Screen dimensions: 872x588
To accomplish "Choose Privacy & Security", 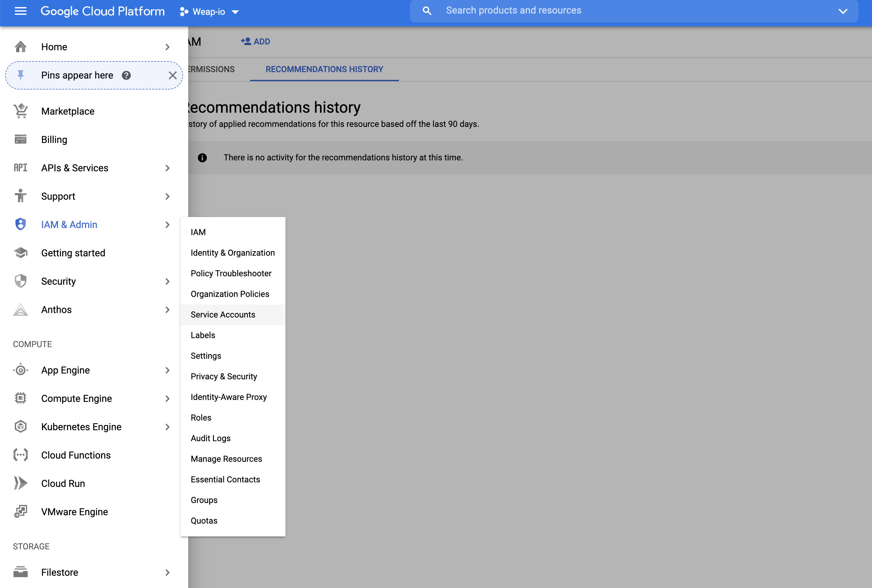I will coord(233,376).
